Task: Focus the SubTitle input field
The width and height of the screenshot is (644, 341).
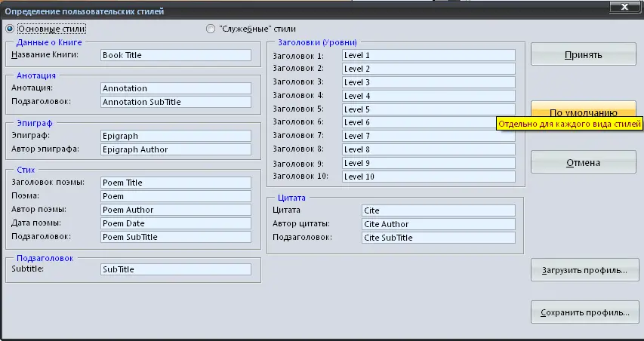Action: pos(176,269)
